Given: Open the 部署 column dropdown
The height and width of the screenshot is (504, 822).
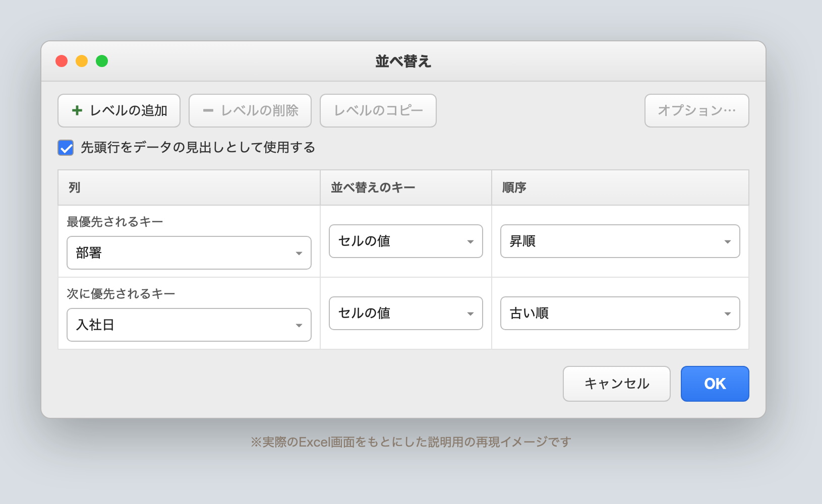Looking at the screenshot, I should point(189,253).
